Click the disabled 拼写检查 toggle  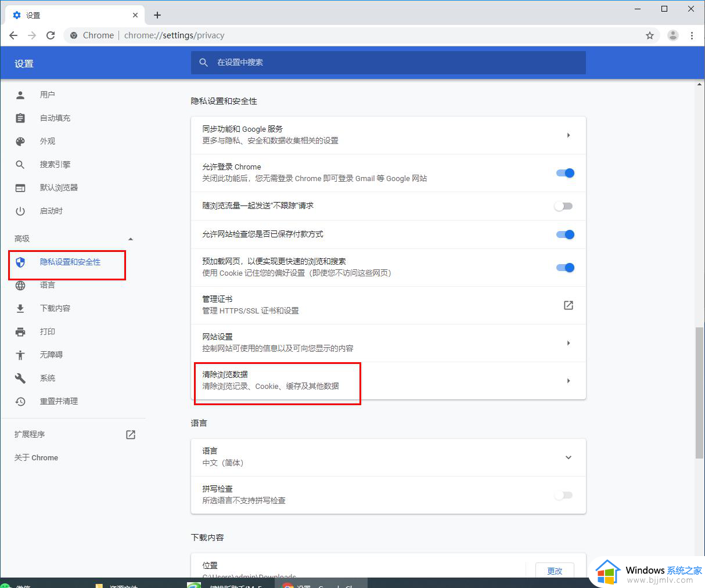563,495
